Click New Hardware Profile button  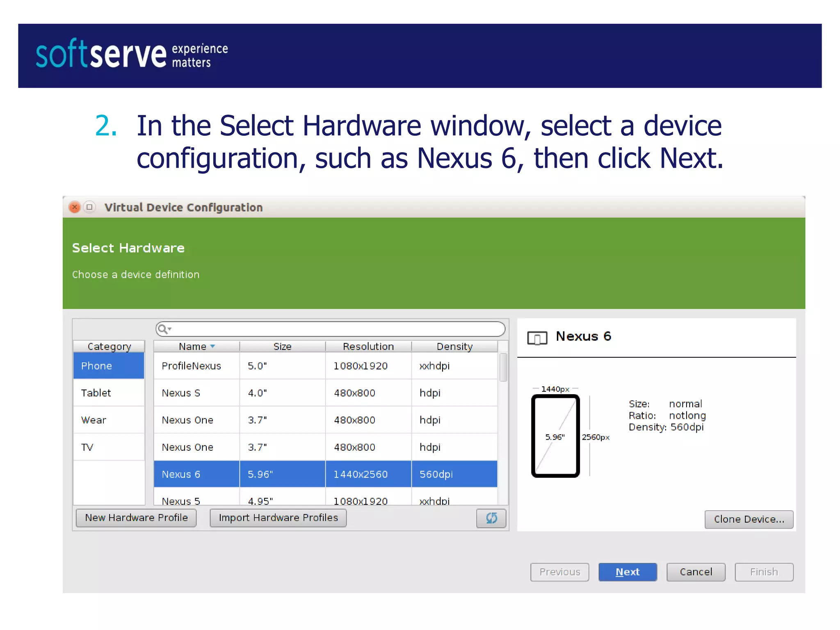click(136, 518)
